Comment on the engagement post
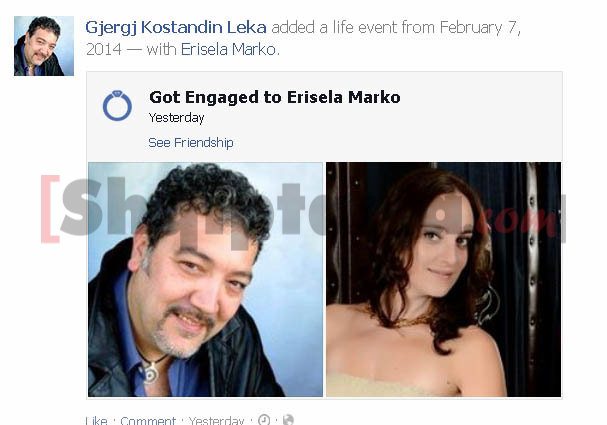 [148, 420]
